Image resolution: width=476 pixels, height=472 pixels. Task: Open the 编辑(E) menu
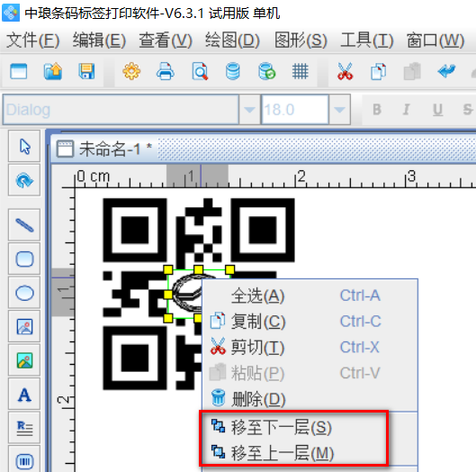(x=99, y=41)
